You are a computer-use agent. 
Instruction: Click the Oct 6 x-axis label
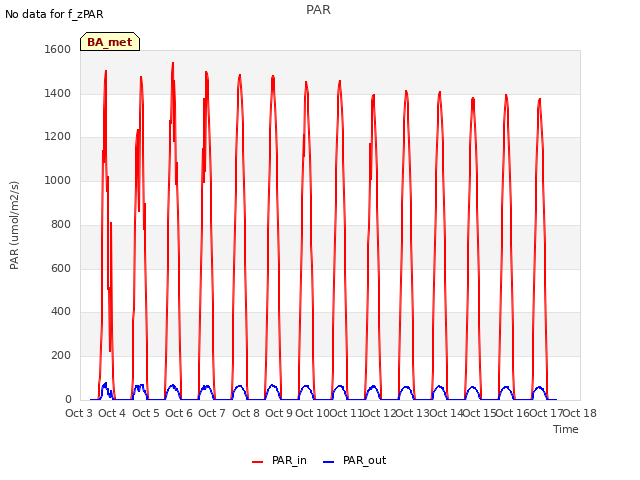[x=179, y=413]
